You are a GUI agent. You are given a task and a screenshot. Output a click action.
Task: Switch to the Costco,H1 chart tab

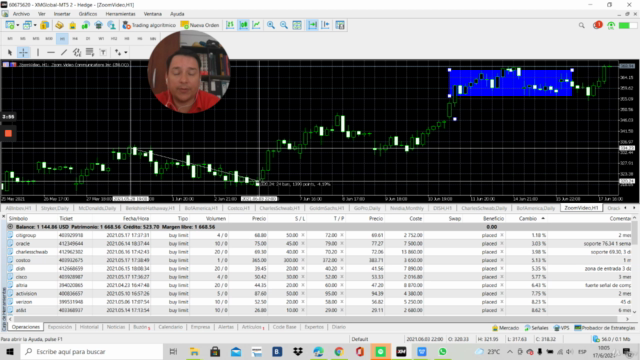coord(239,208)
